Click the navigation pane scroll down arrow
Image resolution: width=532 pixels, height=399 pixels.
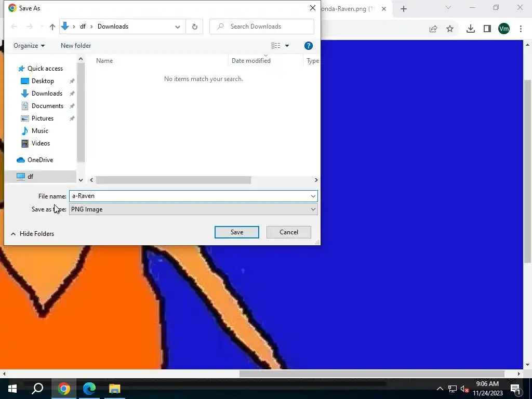pos(81,180)
